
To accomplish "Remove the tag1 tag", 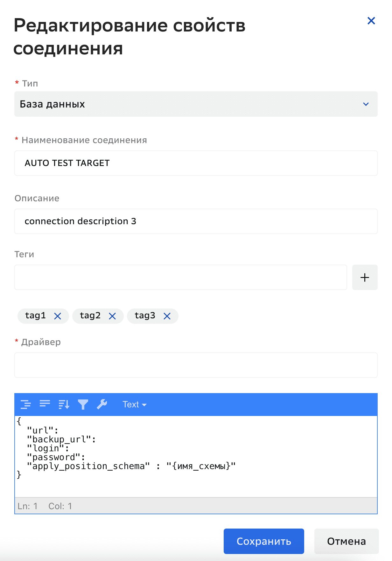I will coord(58,316).
